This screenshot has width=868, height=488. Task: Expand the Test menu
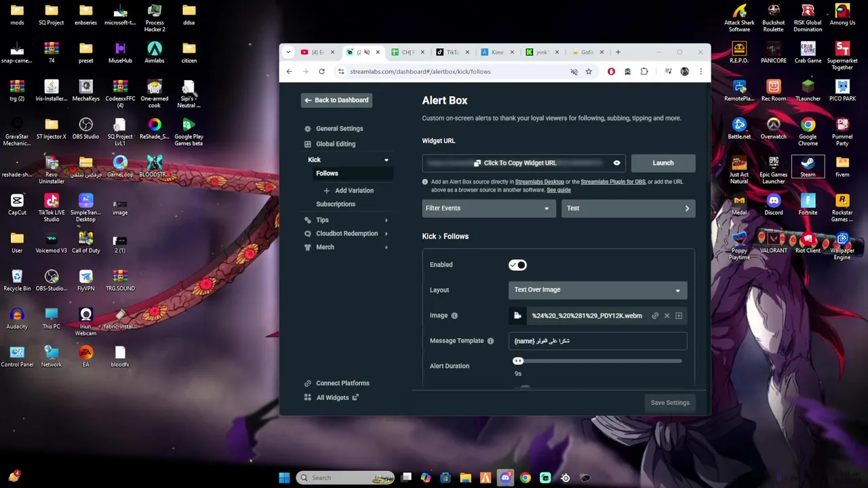pos(629,208)
